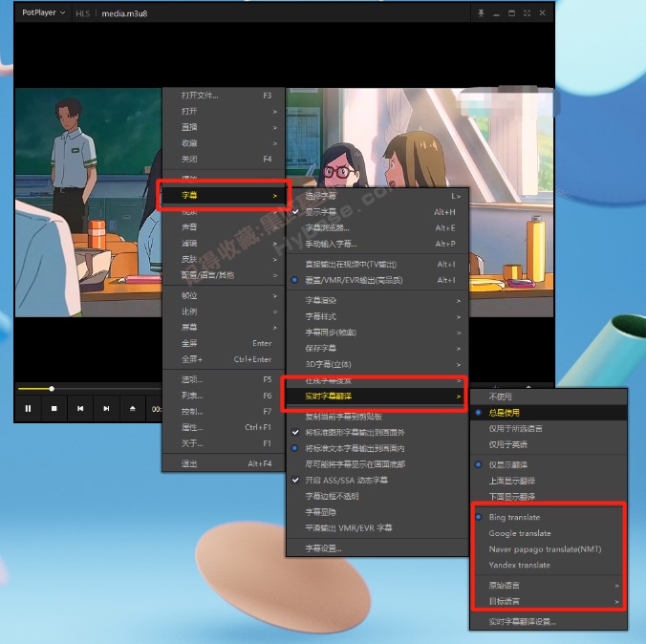Expand the 皮肤 submenu
Image resolution: width=646 pixels, height=644 pixels.
tap(224, 259)
